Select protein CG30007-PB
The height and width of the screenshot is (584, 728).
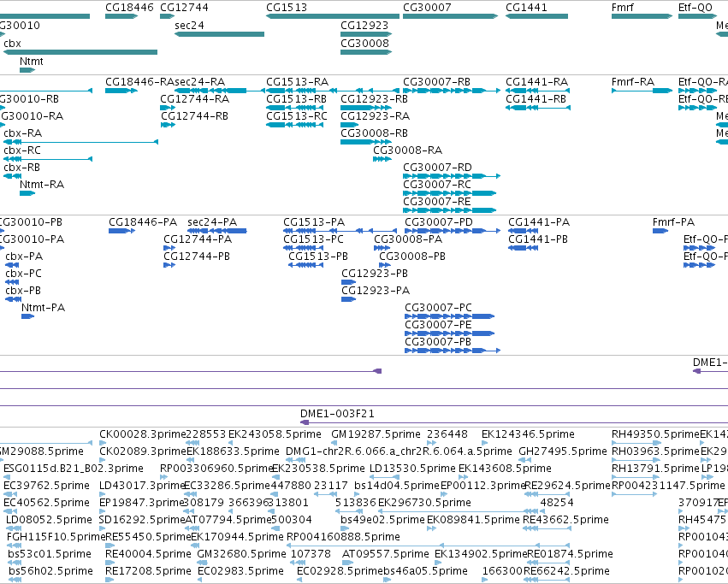coord(453,351)
